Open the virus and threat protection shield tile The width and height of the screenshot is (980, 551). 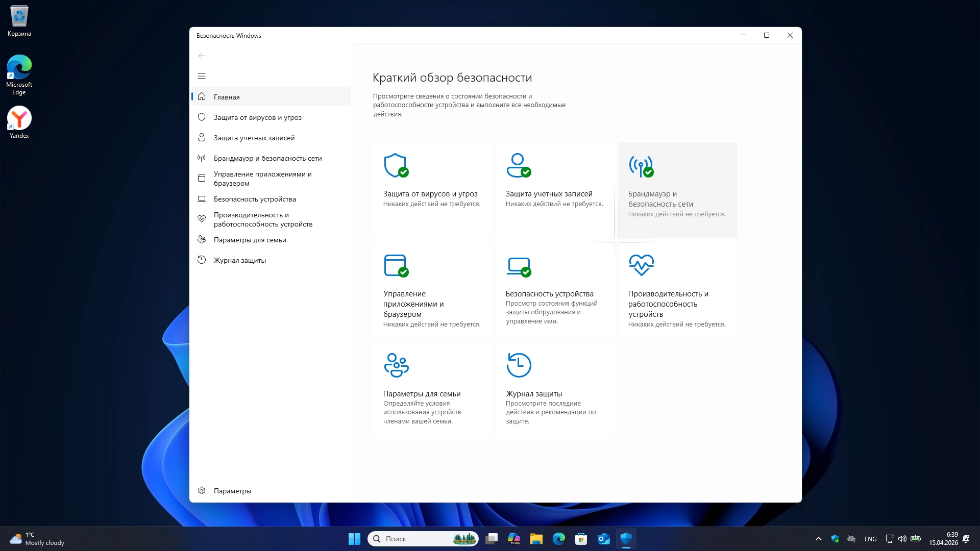pyautogui.click(x=396, y=165)
